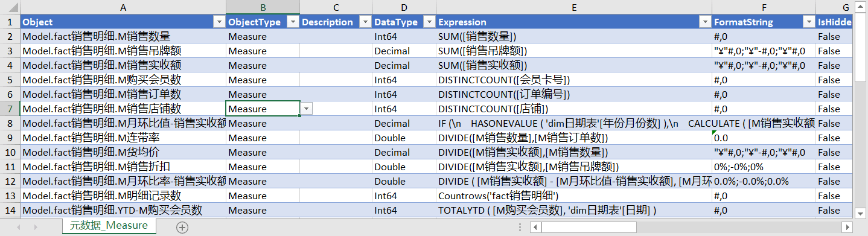Select expression DIVIDE([M销售实收额],[M销售数量])

pos(574,152)
